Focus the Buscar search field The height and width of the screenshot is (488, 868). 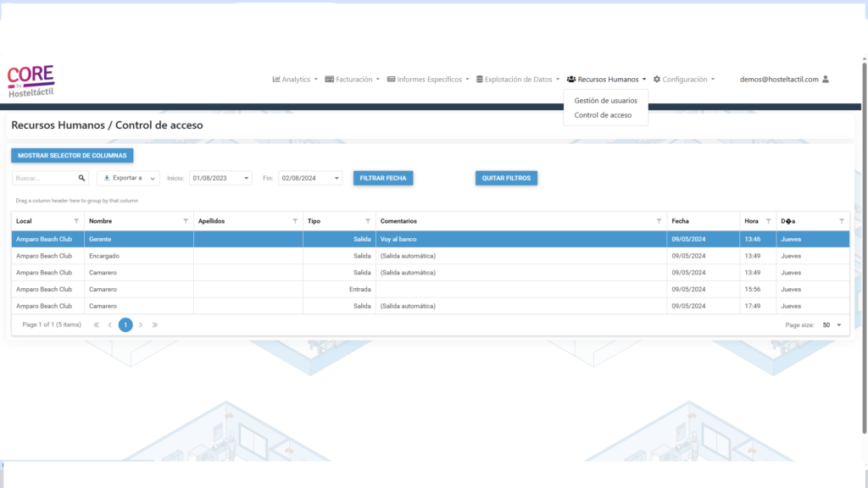pos(46,178)
